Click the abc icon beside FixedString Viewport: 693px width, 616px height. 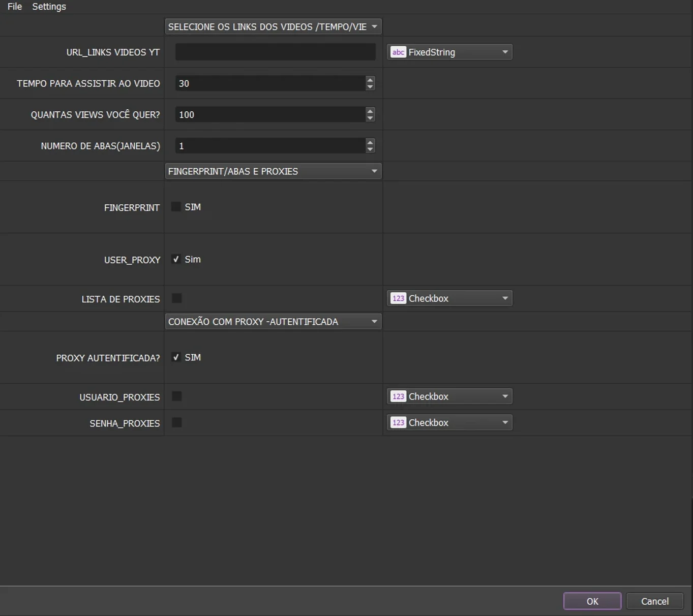coord(398,52)
